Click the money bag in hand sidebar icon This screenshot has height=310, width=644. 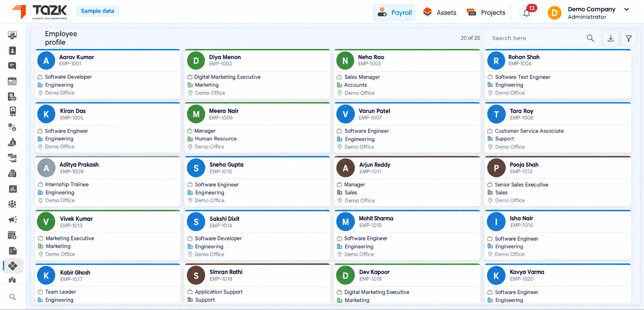(x=12, y=143)
